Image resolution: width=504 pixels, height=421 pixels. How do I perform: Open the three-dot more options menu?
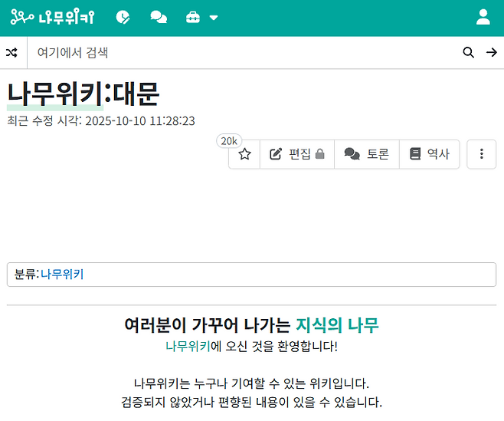pos(482,154)
